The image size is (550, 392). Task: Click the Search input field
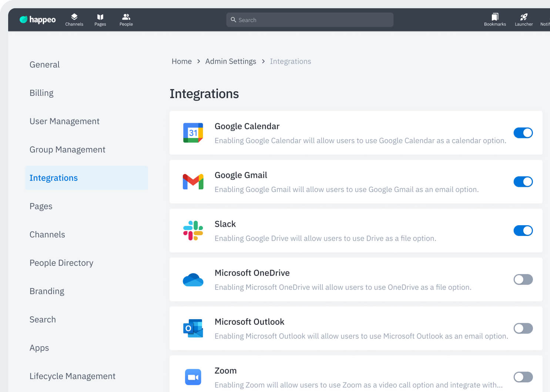[310, 20]
